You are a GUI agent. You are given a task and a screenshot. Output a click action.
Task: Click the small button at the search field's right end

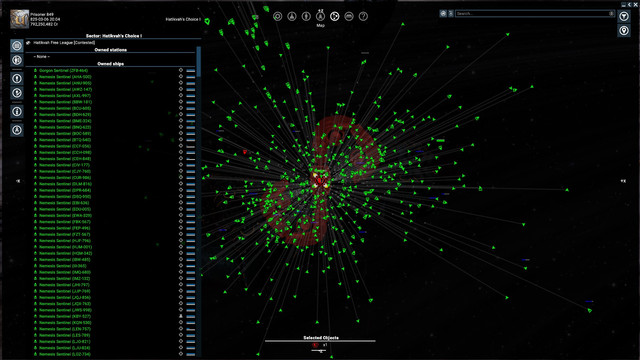coord(611,13)
